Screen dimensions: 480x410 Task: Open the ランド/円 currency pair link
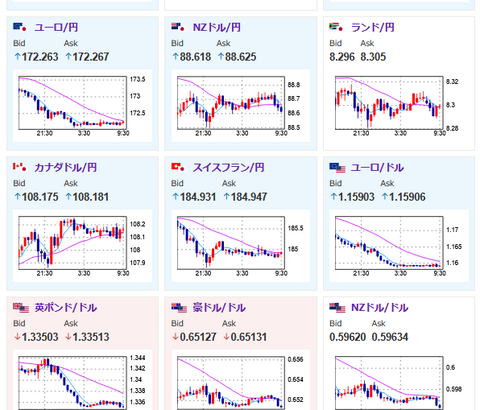tap(373, 27)
